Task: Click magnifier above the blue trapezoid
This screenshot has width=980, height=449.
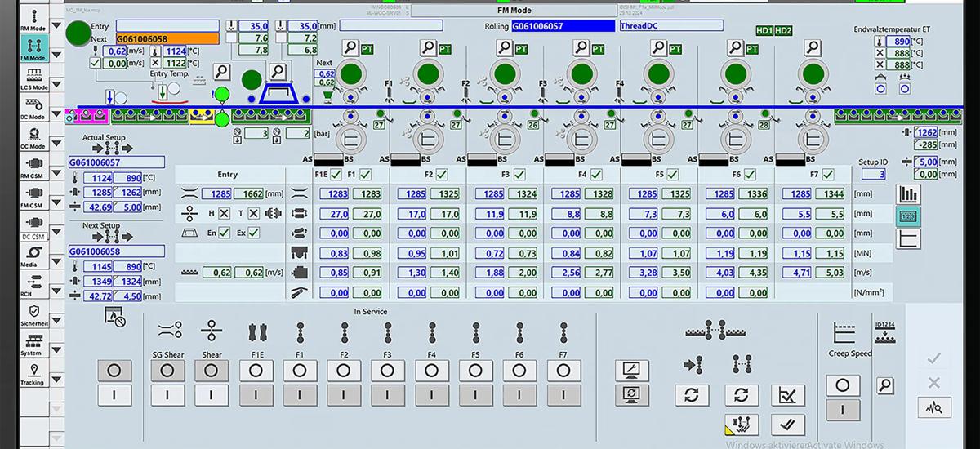Action: pyautogui.click(x=278, y=71)
